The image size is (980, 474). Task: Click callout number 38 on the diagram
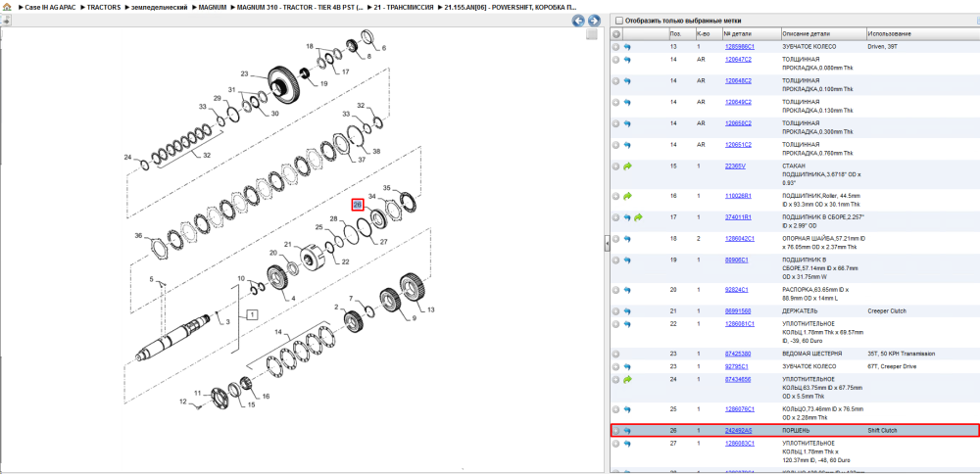(x=376, y=151)
